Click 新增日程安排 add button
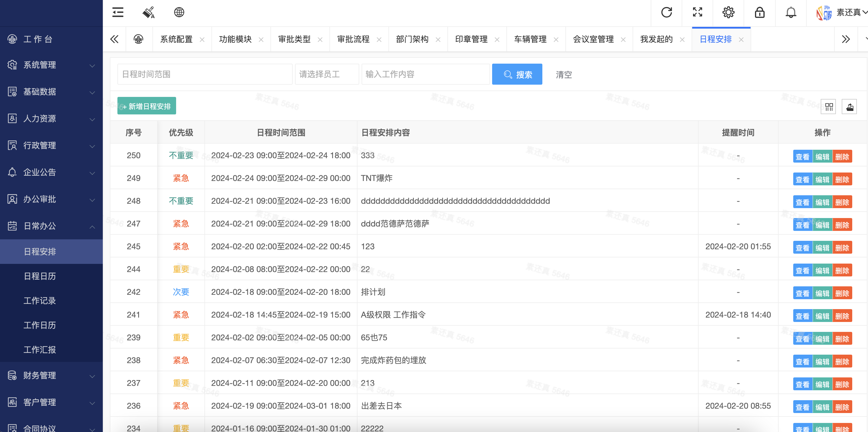 [x=147, y=106]
